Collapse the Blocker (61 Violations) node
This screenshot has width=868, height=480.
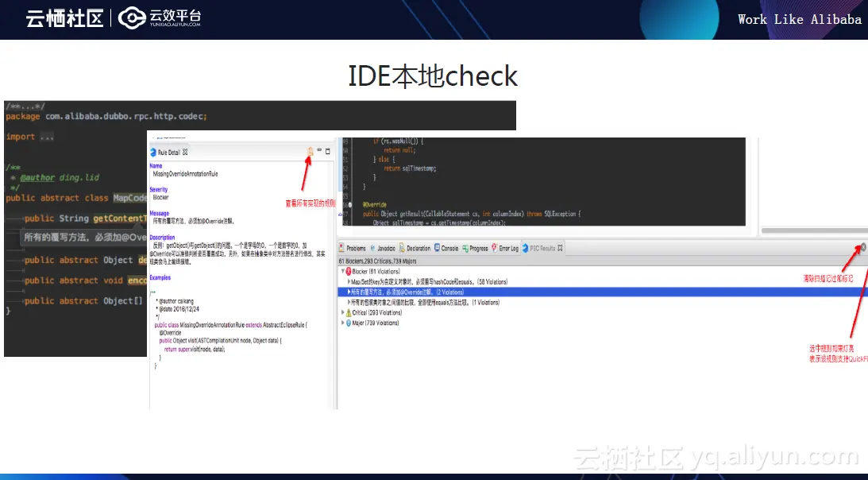(342, 271)
